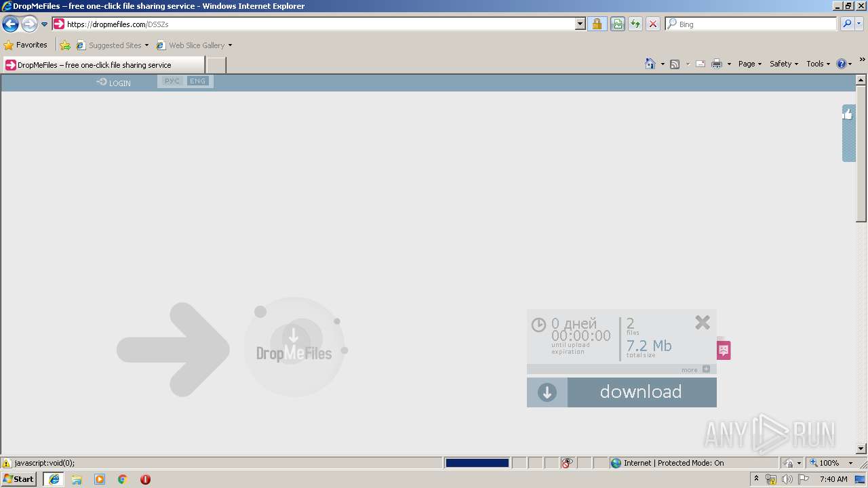Screen dimensions: 868x488
Task: Click the download arrow circle icon
Action: click(x=547, y=392)
